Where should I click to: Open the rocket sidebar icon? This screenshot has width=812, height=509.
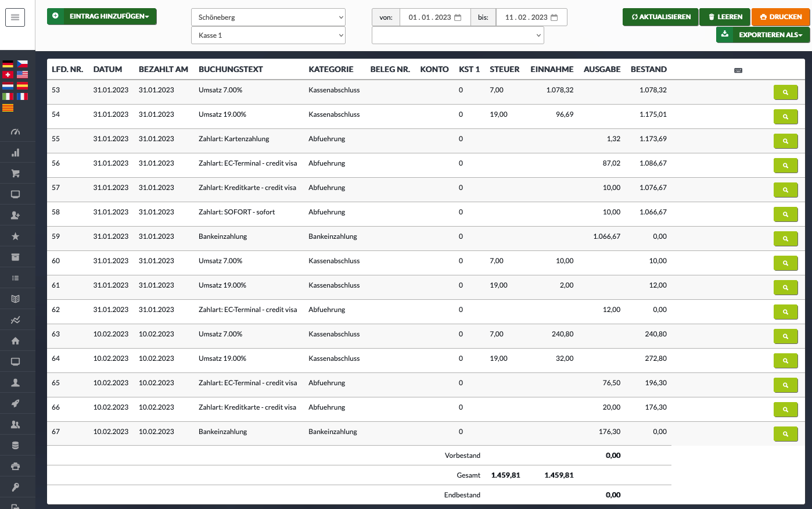tap(16, 404)
